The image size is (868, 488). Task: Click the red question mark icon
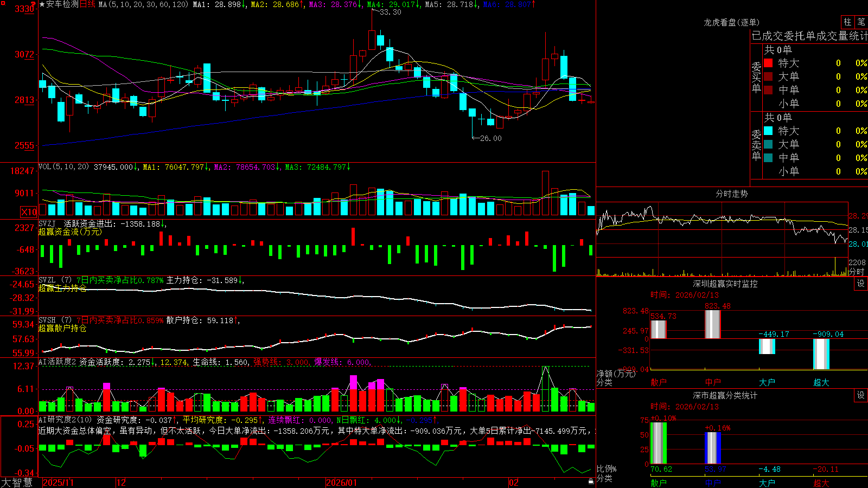tap(34, 4)
